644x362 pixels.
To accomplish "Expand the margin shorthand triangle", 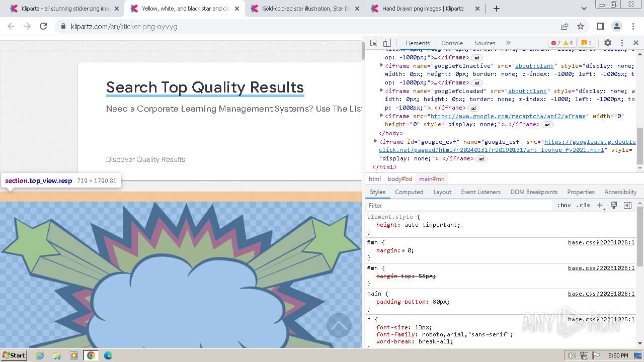I will click(404, 250).
